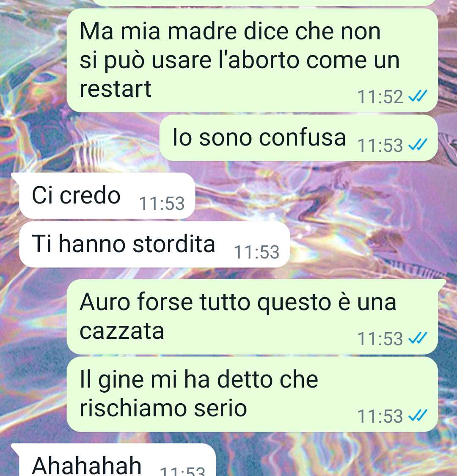Tap the read ticks beside 'Io sono confusa'
The image size is (457, 476).
tap(418, 145)
